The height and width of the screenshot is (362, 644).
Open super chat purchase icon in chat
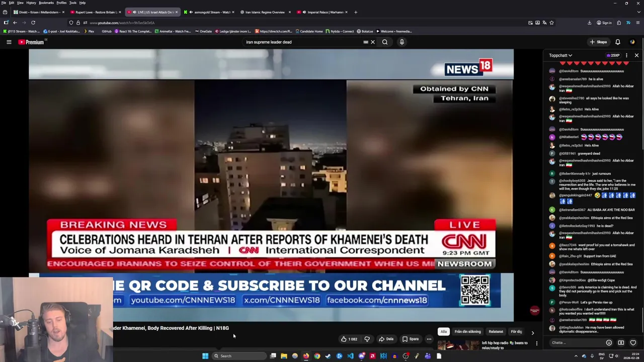(621, 343)
